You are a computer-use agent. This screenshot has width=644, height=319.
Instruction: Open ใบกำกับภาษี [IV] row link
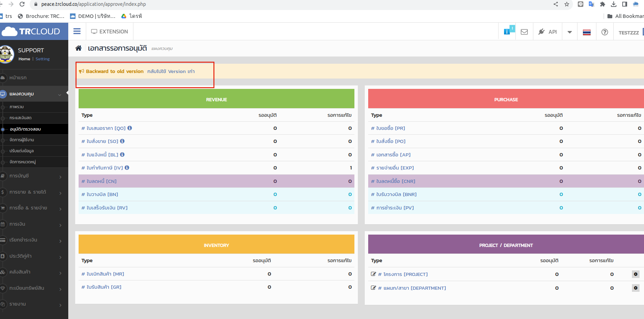[102, 168]
